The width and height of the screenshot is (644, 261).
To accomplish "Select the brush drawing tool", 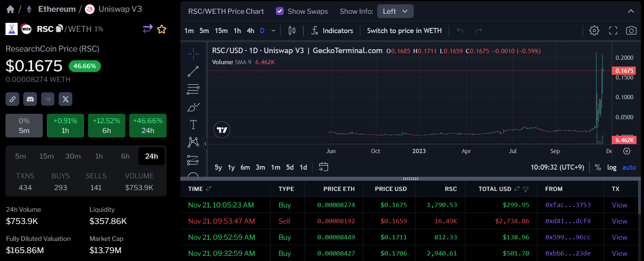I will coord(193,107).
